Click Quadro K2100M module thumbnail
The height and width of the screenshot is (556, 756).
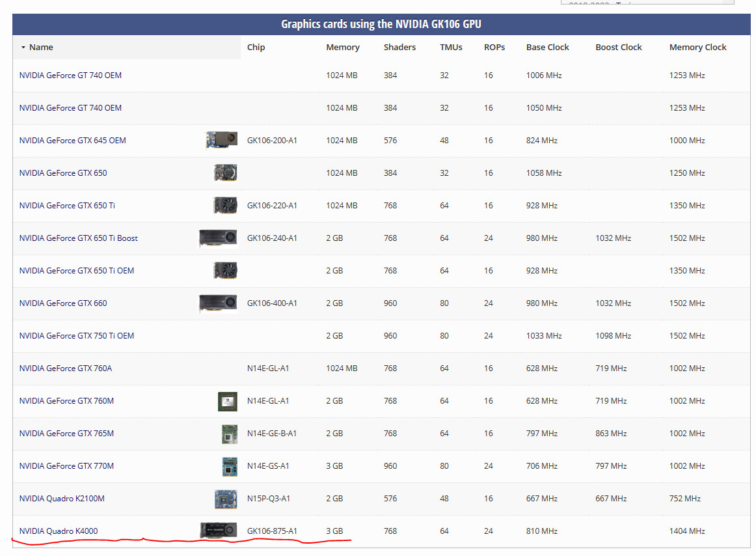(x=226, y=499)
